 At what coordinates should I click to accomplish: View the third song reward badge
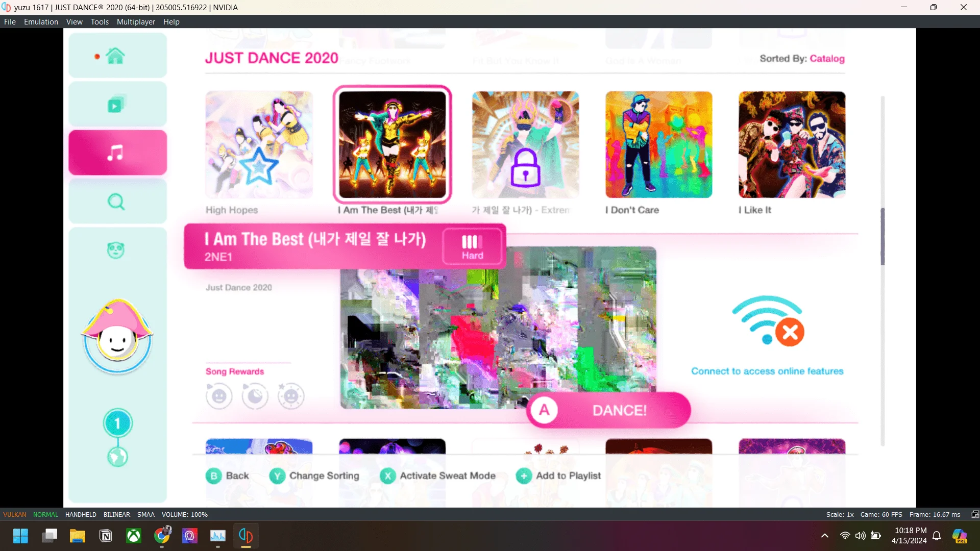[291, 396]
